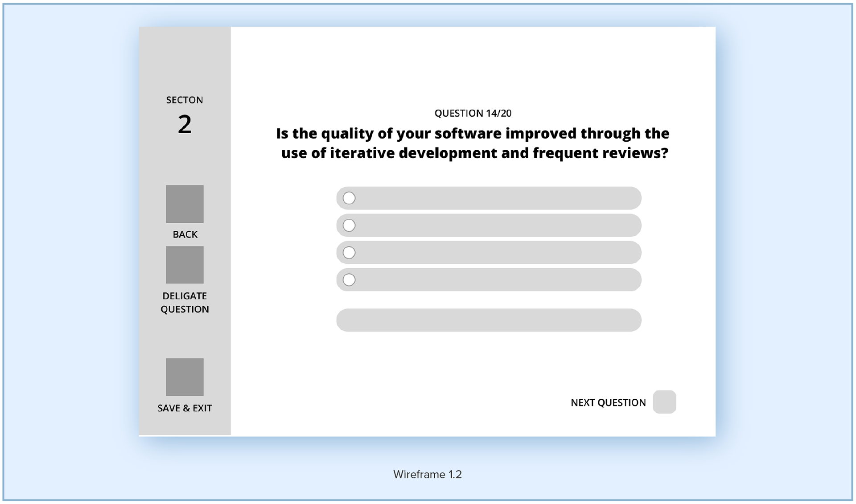Click the empty field below the answers
The width and height of the screenshot is (856, 504).
coord(489,320)
